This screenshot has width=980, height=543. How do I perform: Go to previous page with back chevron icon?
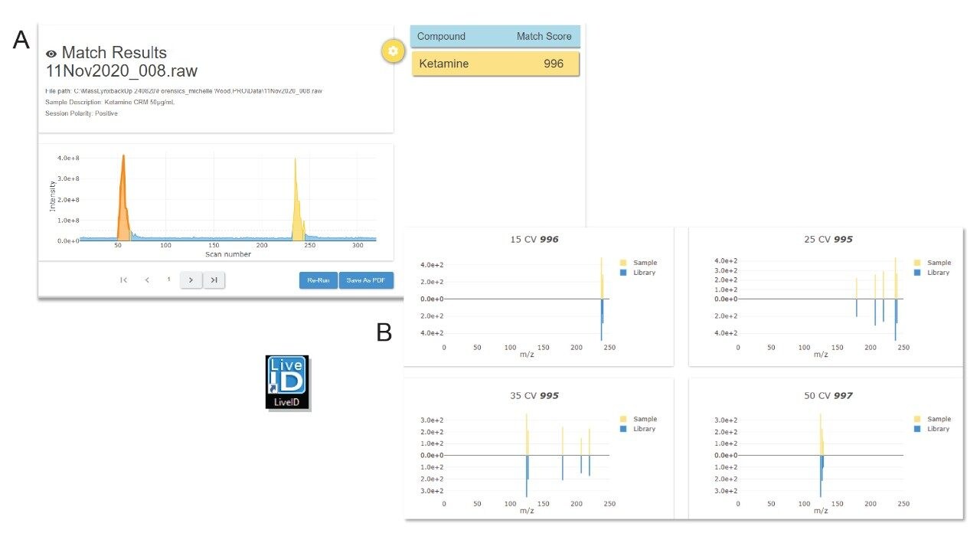click(147, 280)
